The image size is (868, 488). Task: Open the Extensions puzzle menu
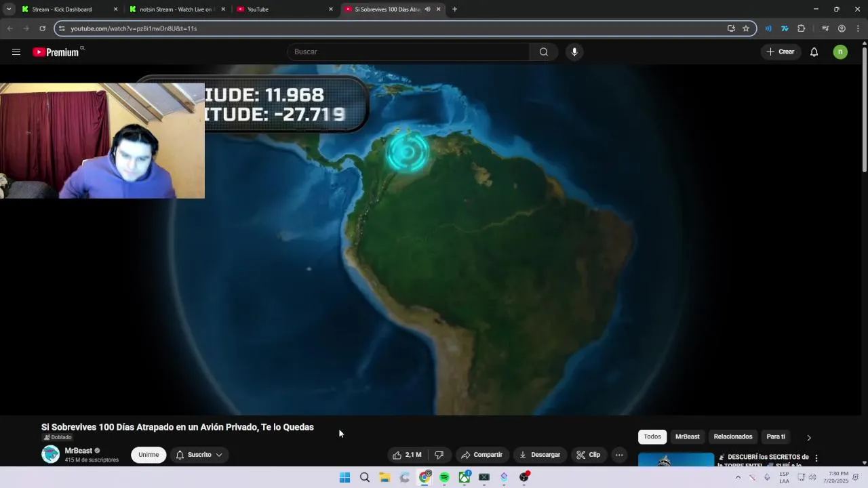[802, 28]
